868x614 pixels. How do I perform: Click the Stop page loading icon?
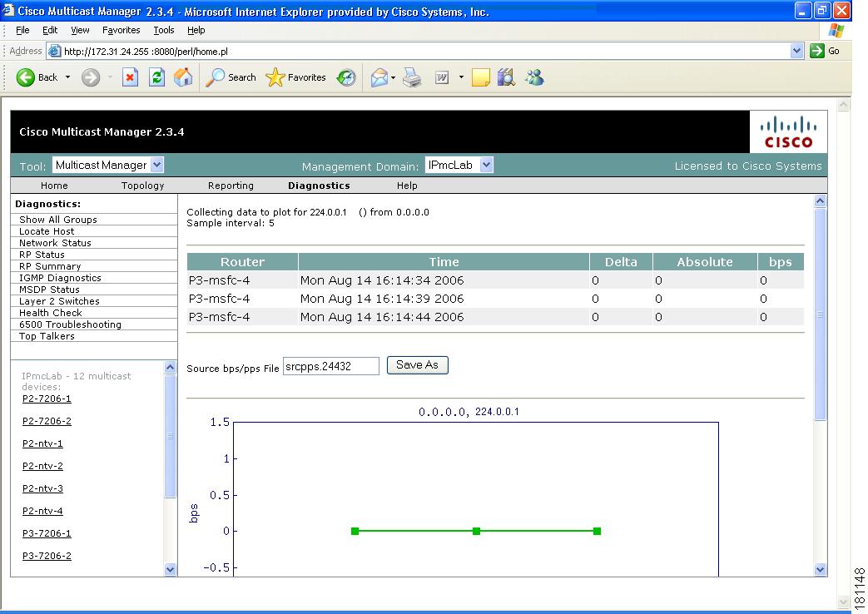tap(130, 77)
